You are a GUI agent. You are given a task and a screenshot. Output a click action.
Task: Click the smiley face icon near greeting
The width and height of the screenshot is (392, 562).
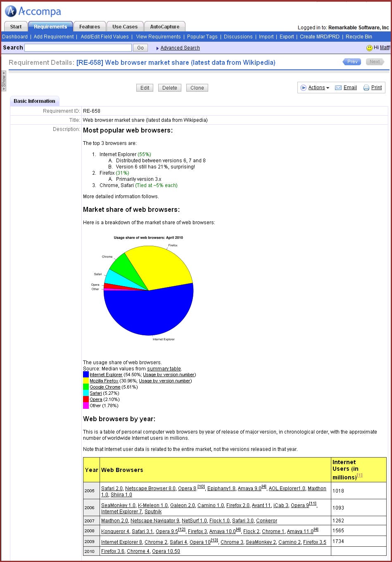point(369,47)
